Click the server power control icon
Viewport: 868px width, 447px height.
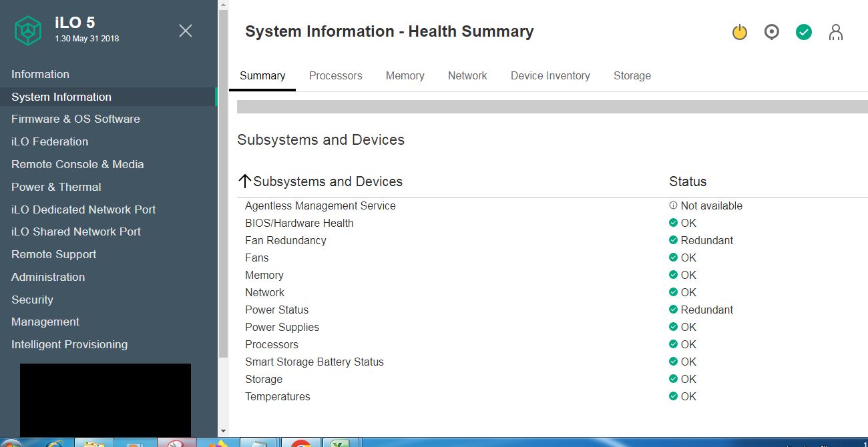coord(739,31)
